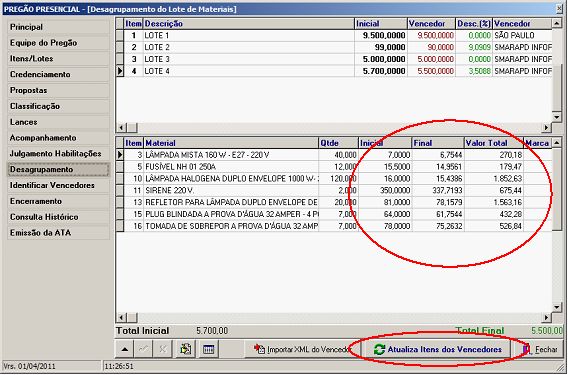Go to Encerramento section
Viewport: 568px width, 375px height.
[x=58, y=201]
